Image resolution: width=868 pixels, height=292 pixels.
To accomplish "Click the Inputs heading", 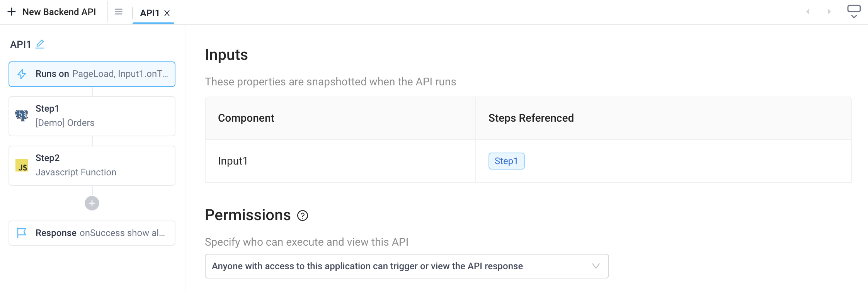I will [226, 55].
